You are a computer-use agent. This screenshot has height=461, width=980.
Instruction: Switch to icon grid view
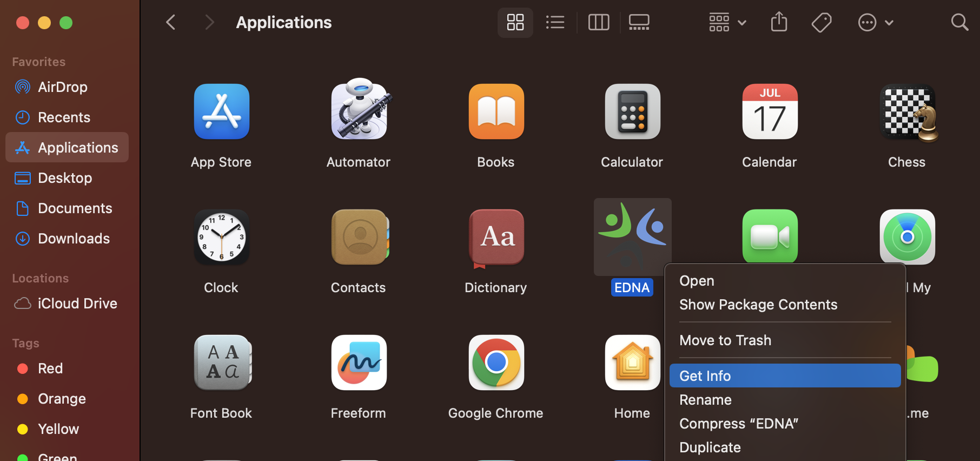(515, 23)
